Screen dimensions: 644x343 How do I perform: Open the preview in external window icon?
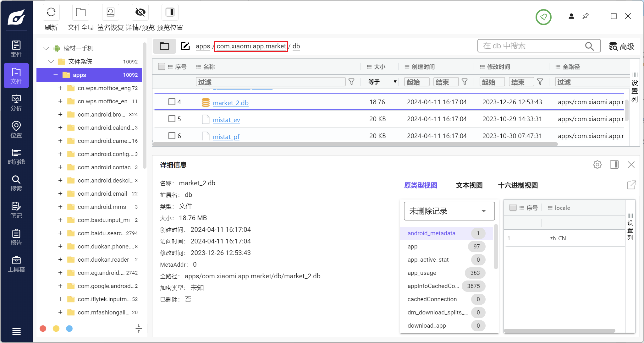click(x=631, y=185)
